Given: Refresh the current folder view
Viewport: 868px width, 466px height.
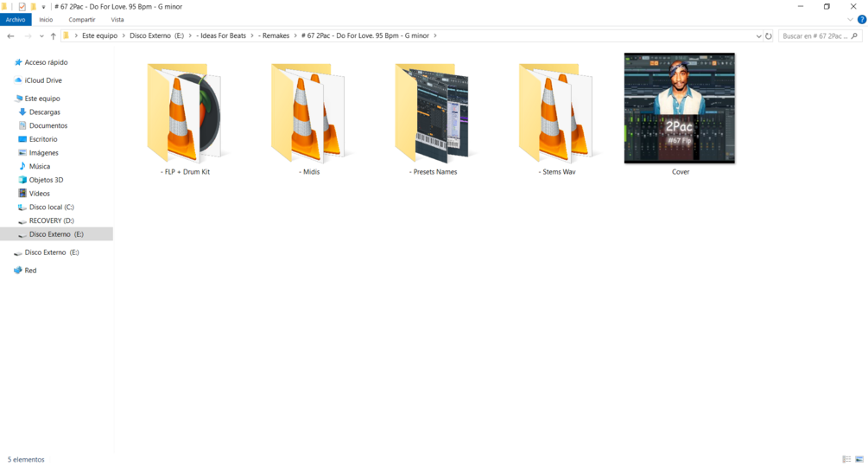Looking at the screenshot, I should 769,36.
